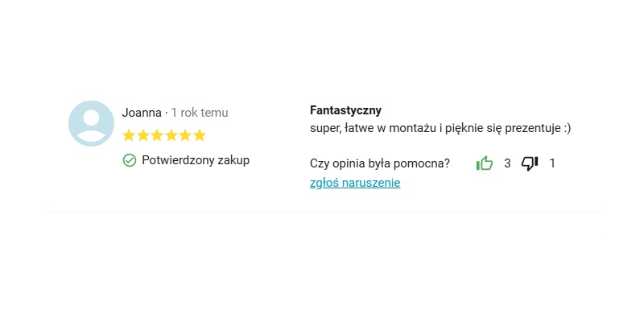Click the "Potwierdzony zakup" label
Image resolution: width=644 pixels, height=322 pixels.
196,160
